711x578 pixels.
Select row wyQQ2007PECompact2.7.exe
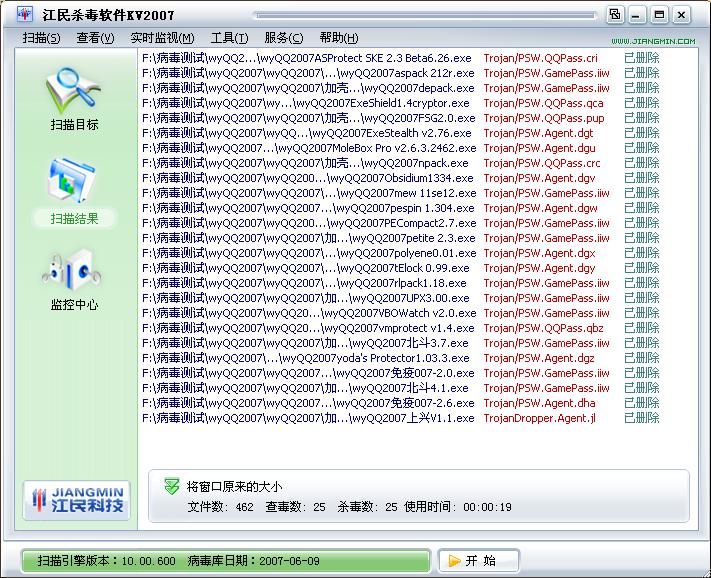click(x=401, y=223)
